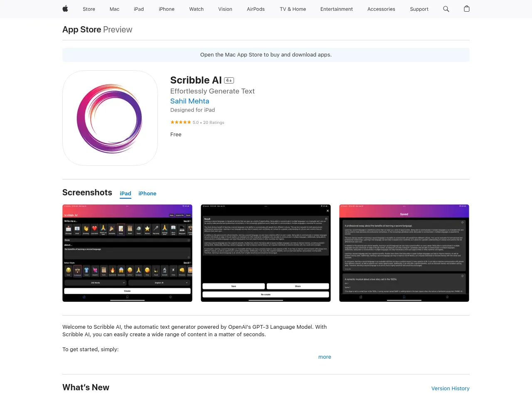The height and width of the screenshot is (399, 532).
Task: Open the Watch menu item
Action: click(196, 9)
